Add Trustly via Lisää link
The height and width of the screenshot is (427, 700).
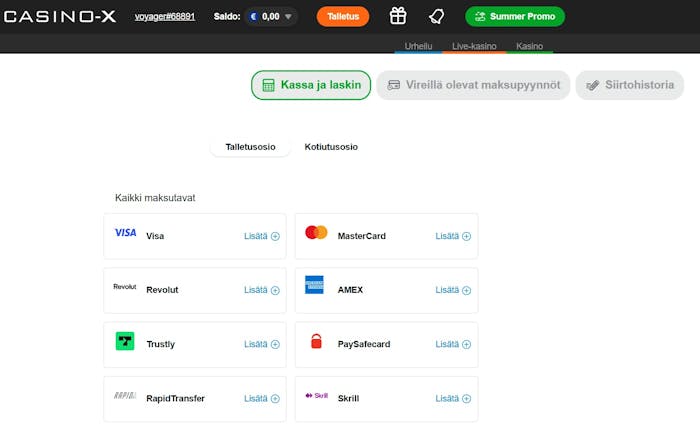pyautogui.click(x=256, y=344)
